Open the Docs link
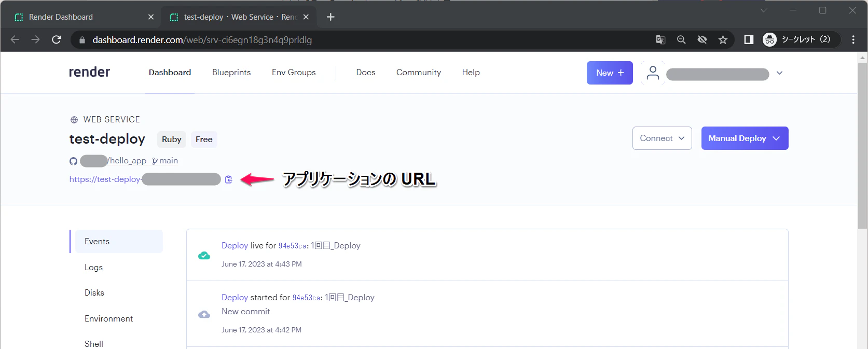The width and height of the screenshot is (868, 349). 366,73
